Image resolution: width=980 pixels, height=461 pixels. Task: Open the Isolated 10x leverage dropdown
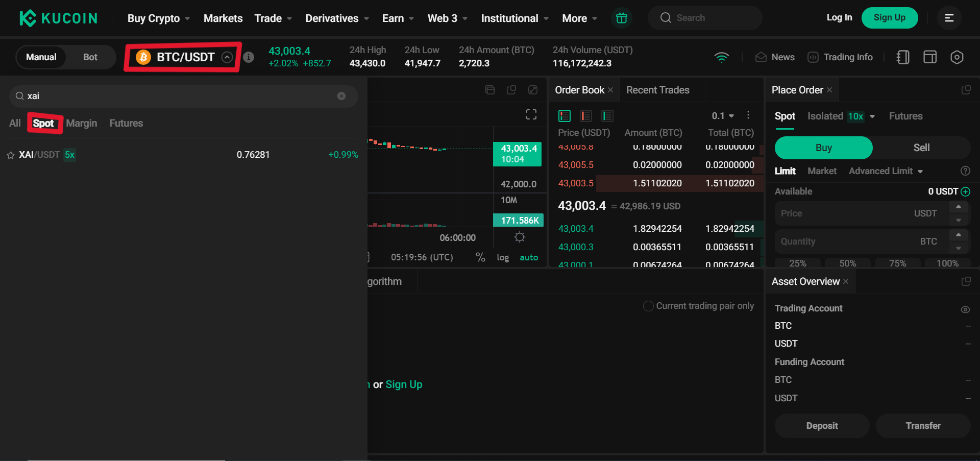click(841, 116)
